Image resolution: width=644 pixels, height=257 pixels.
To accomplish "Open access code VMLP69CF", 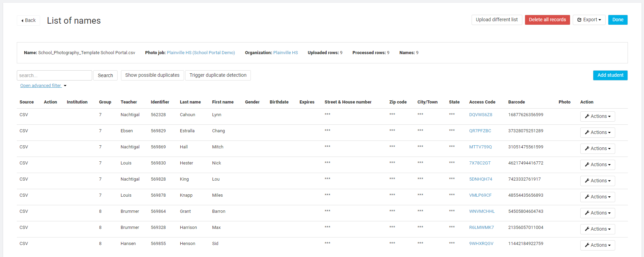I will click(480, 195).
